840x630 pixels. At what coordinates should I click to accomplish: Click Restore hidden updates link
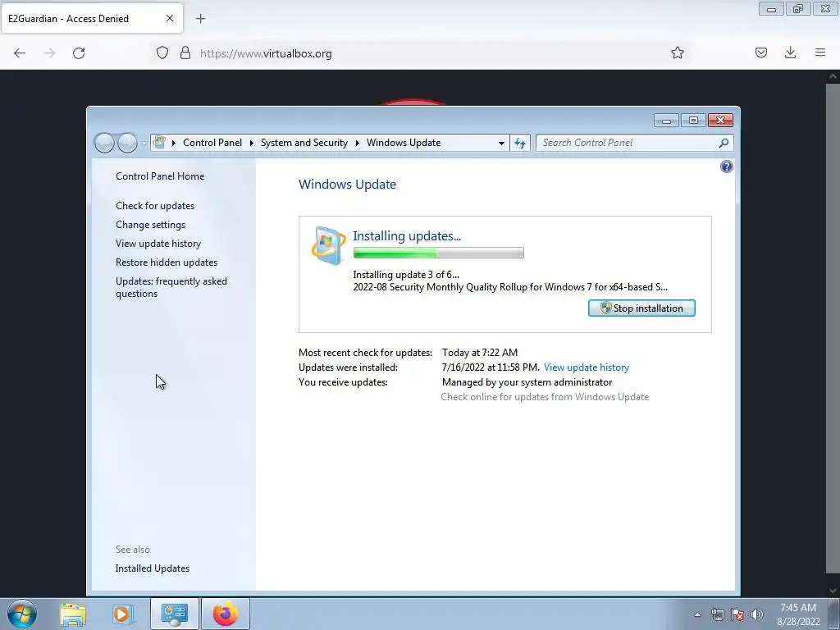click(x=167, y=262)
